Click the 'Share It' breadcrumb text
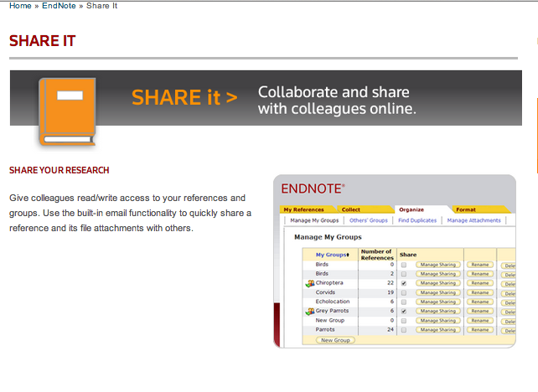This screenshot has height=392, width=538. click(102, 6)
